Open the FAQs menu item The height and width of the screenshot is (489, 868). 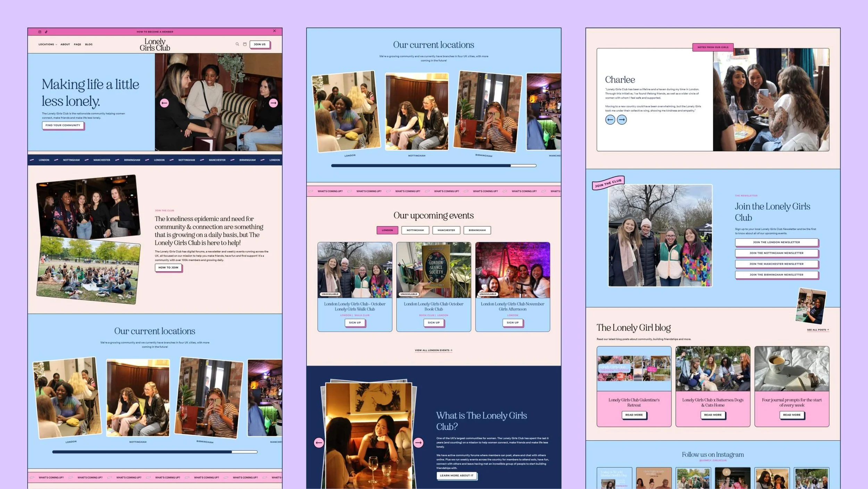(77, 44)
